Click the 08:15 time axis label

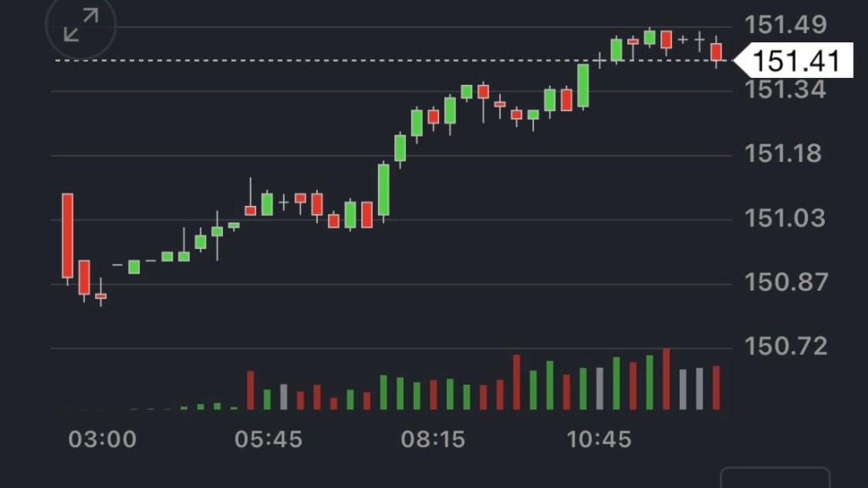[x=434, y=440]
